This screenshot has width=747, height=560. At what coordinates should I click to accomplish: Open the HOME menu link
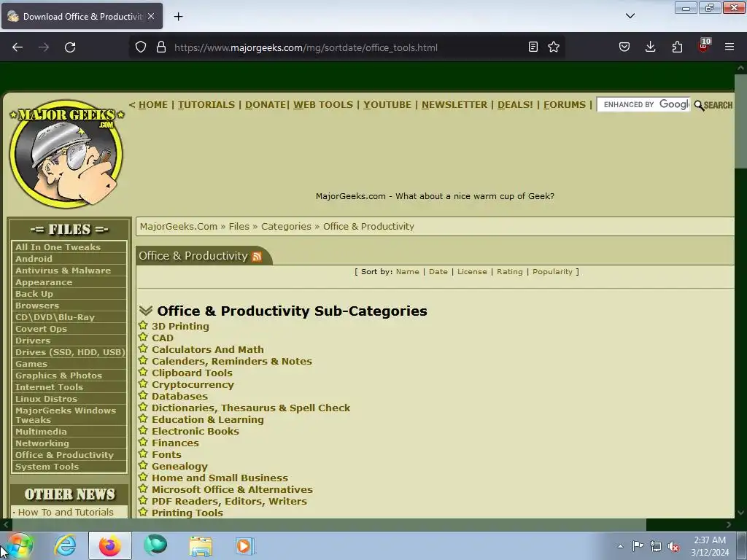(x=153, y=105)
